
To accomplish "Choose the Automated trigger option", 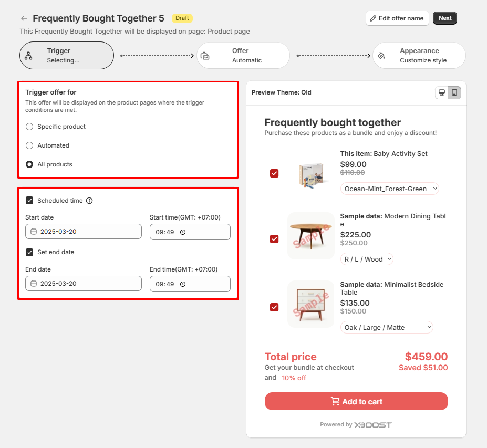I will point(29,145).
